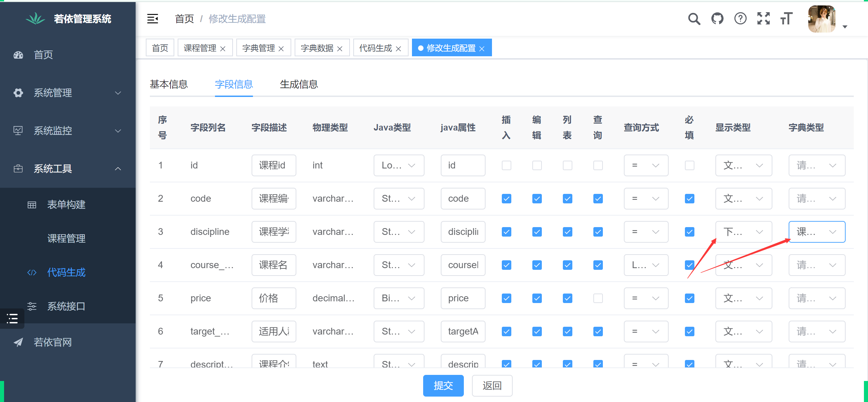Open 首页 in the sidebar
868x402 pixels.
(67, 55)
